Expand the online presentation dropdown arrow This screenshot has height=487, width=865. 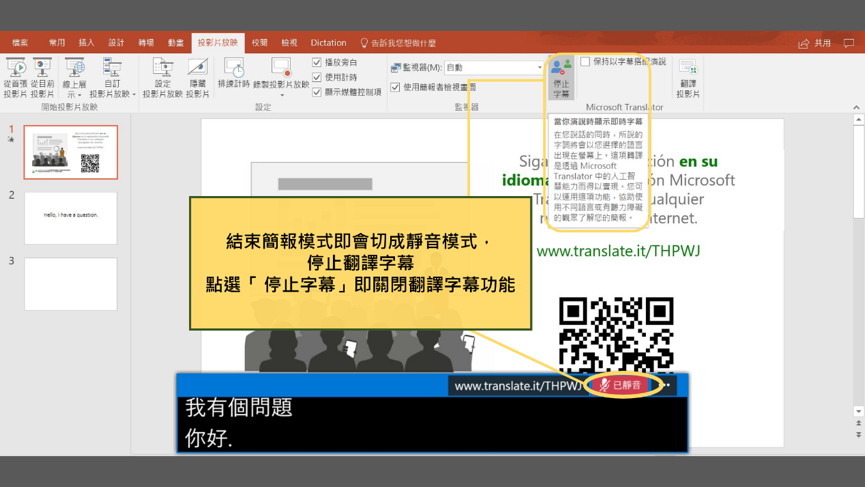[x=80, y=95]
